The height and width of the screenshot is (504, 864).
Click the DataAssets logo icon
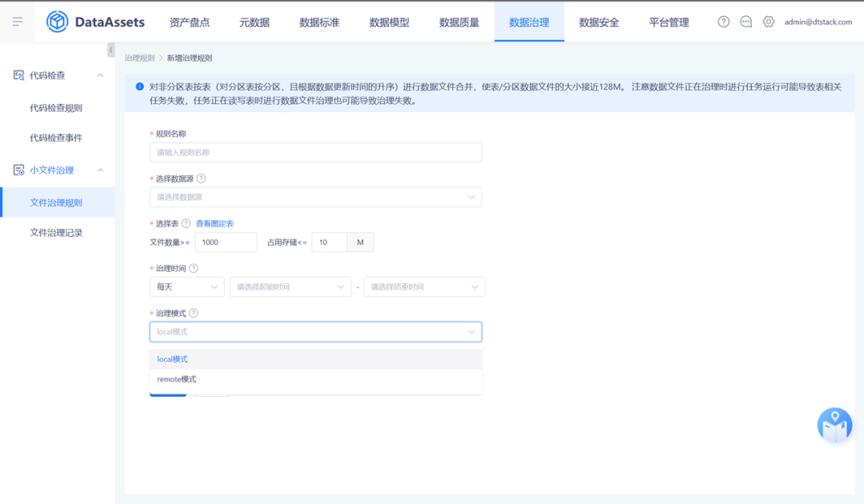pos(58,22)
